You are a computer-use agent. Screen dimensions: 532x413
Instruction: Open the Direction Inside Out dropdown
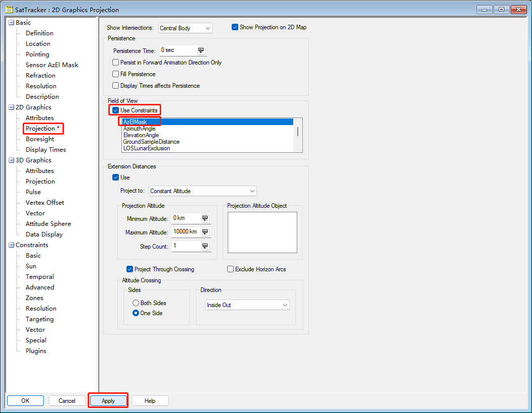(x=247, y=305)
